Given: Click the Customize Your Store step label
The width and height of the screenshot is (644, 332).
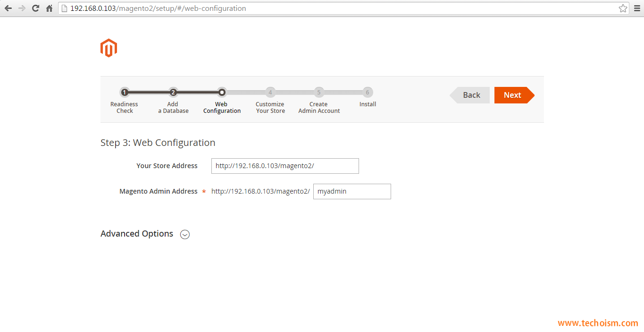Looking at the screenshot, I should (270, 108).
